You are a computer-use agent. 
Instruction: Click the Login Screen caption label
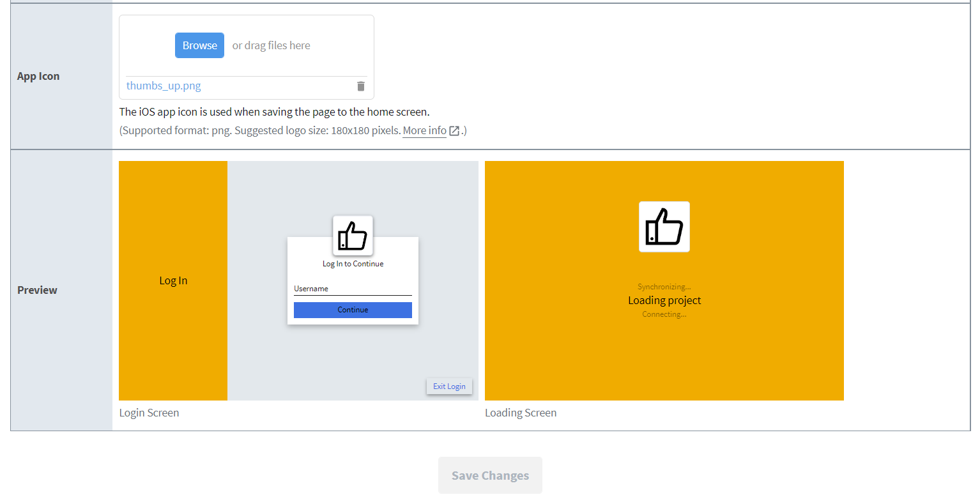(x=149, y=412)
